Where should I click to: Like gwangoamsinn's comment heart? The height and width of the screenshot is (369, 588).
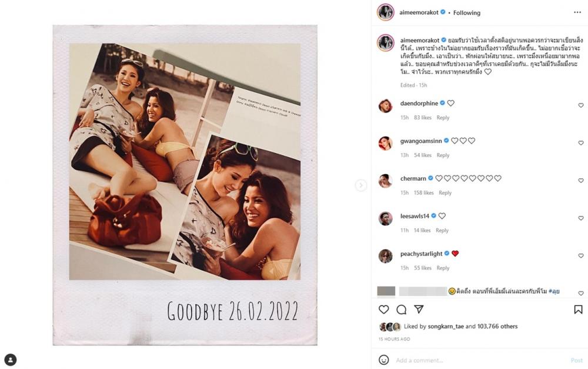point(581,143)
